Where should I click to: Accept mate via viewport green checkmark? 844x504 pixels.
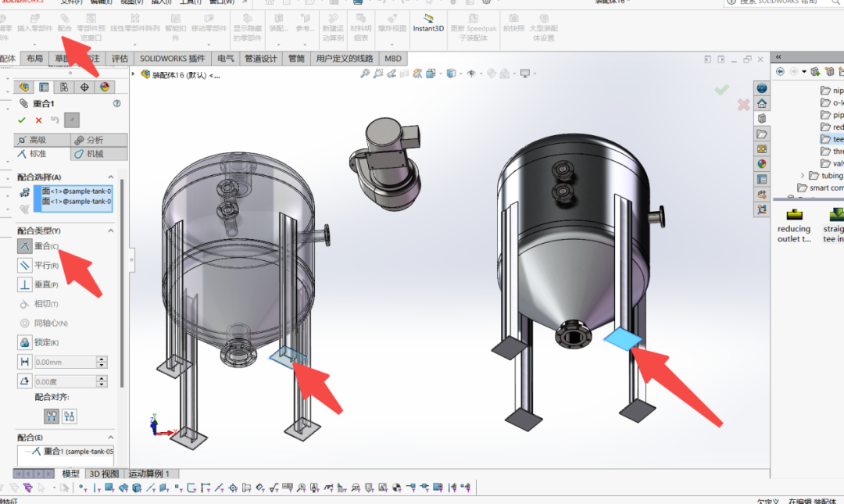pos(722,89)
